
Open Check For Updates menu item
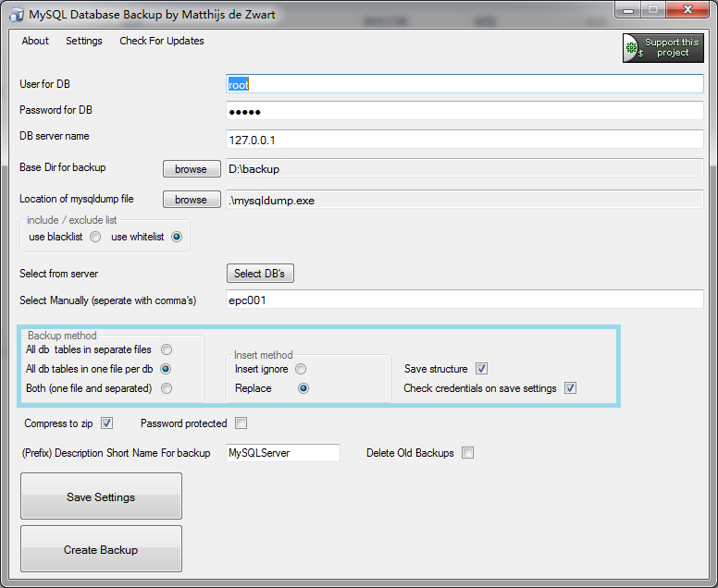click(162, 41)
